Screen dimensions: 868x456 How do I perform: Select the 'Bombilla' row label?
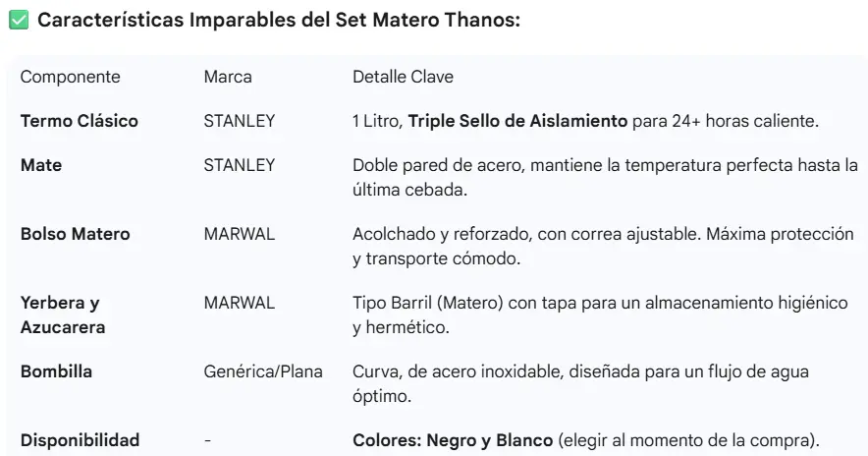56,371
